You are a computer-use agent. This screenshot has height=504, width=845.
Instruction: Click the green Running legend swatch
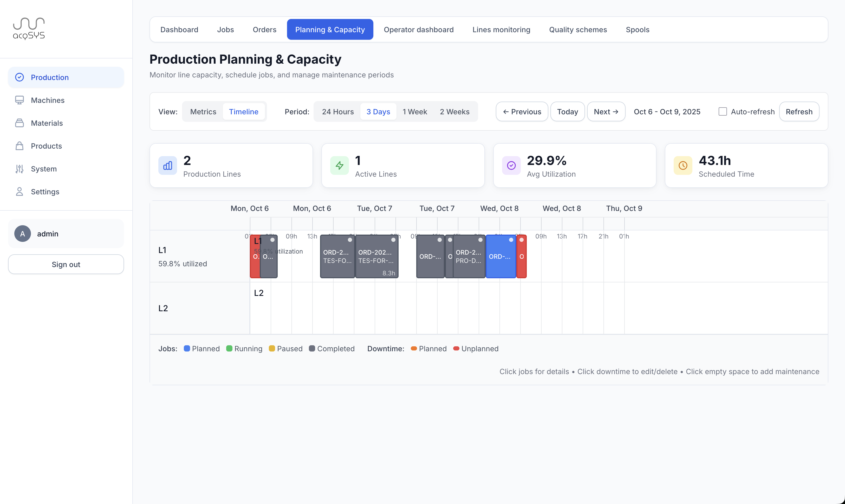click(x=229, y=348)
